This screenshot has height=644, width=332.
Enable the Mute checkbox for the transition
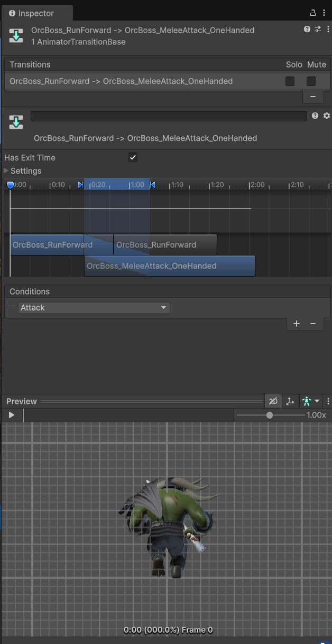[x=311, y=81]
